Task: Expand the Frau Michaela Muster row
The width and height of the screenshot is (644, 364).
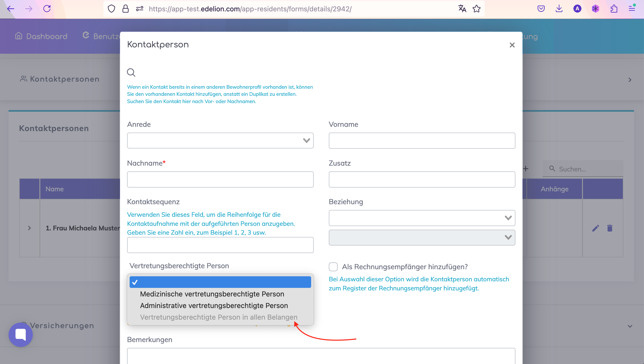Action: click(30, 228)
